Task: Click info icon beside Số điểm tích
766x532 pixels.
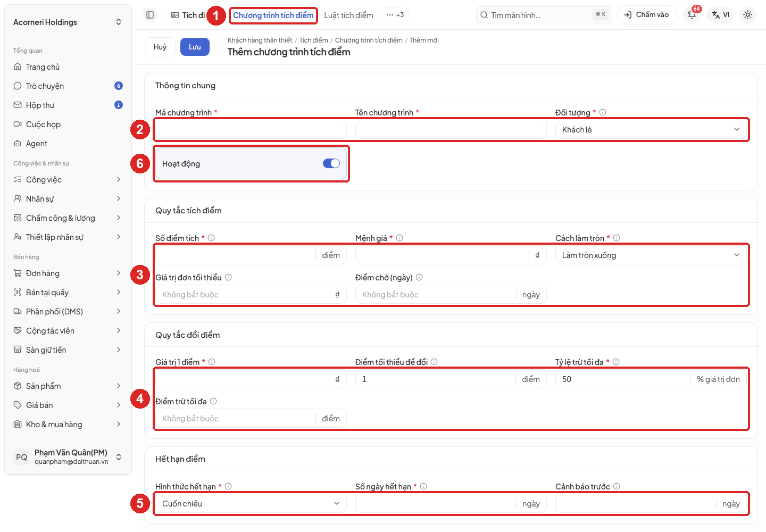Action: click(x=211, y=238)
